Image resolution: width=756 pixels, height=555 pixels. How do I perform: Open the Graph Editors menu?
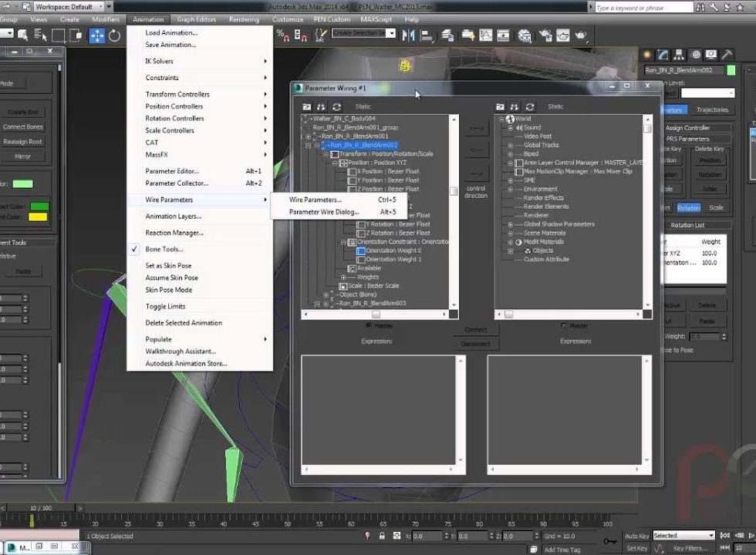coord(196,19)
